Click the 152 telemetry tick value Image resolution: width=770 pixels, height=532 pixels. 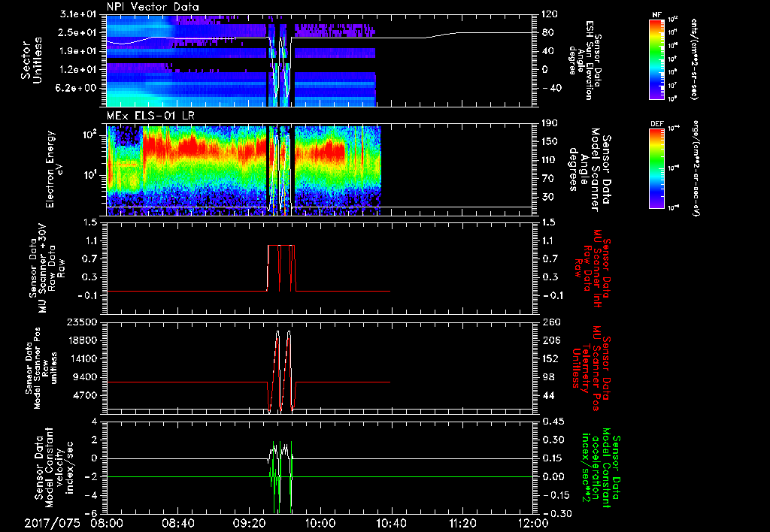pyautogui.click(x=550, y=358)
